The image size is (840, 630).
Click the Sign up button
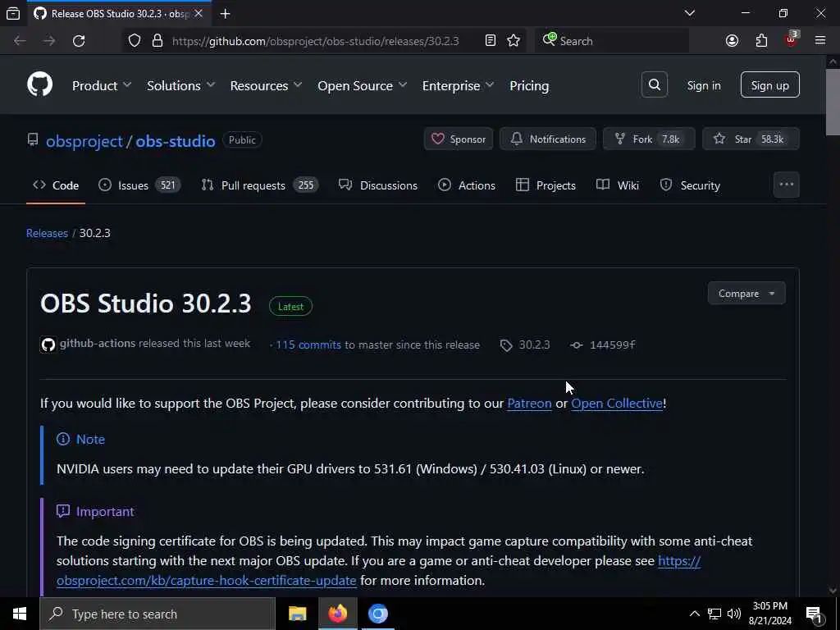click(x=769, y=84)
